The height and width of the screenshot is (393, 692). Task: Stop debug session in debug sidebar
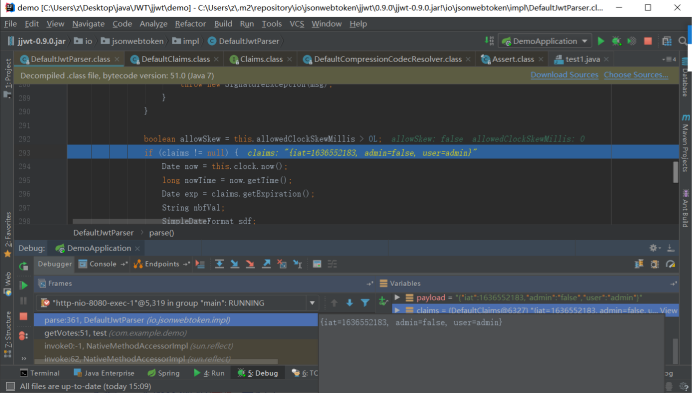coord(23,316)
